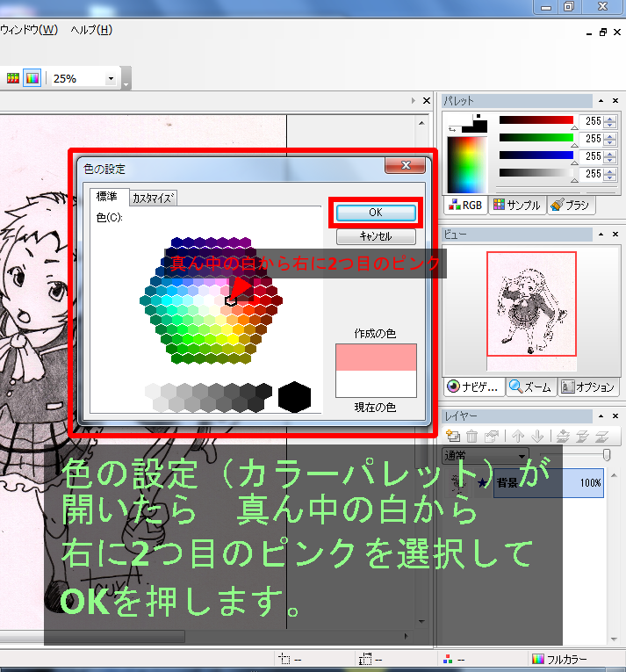Open the ブラシ brush palette tab

[571, 205]
